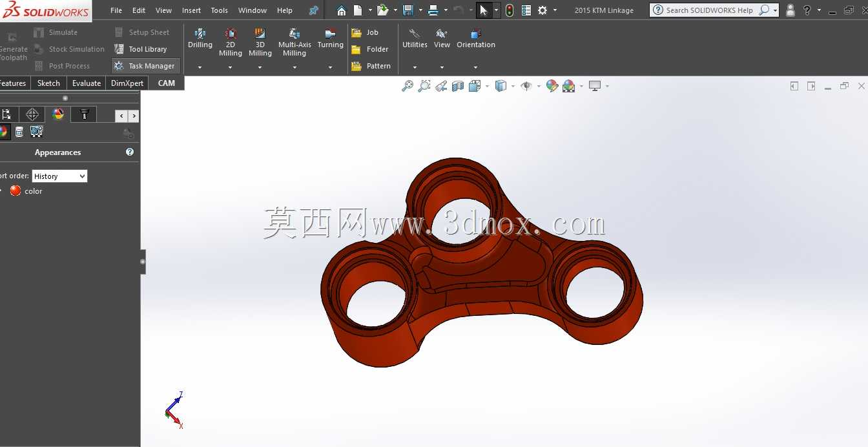
Task: Open the File menu
Action: point(116,10)
